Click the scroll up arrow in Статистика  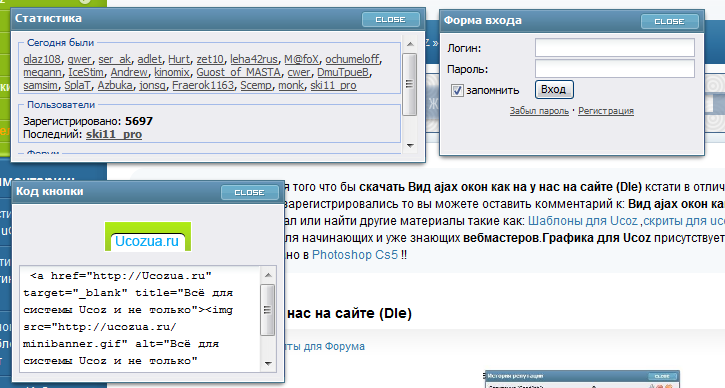click(x=410, y=44)
